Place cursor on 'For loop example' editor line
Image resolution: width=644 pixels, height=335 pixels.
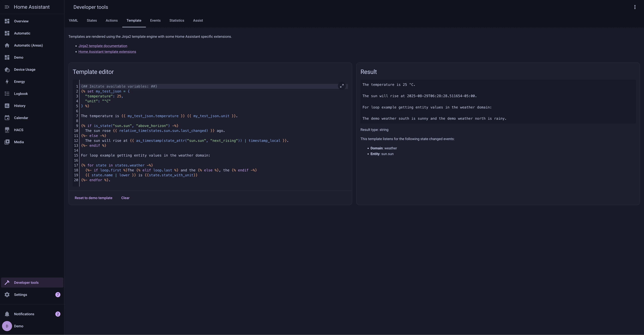146,155
